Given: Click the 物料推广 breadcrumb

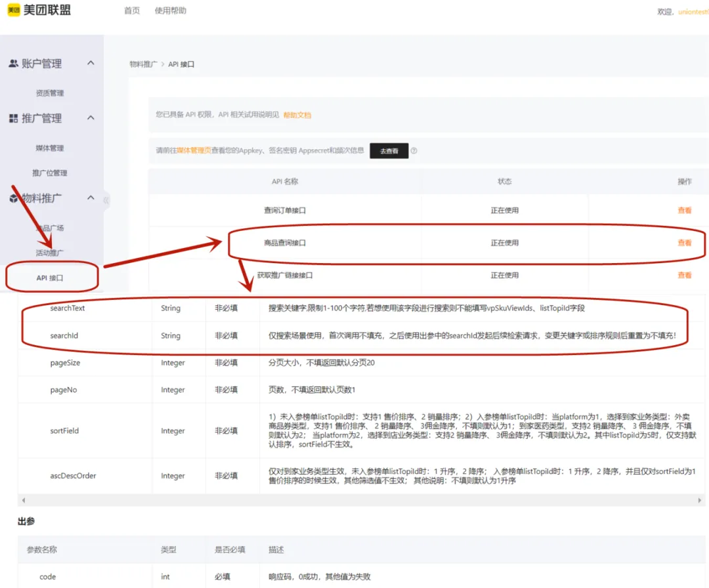Looking at the screenshot, I should coord(143,64).
